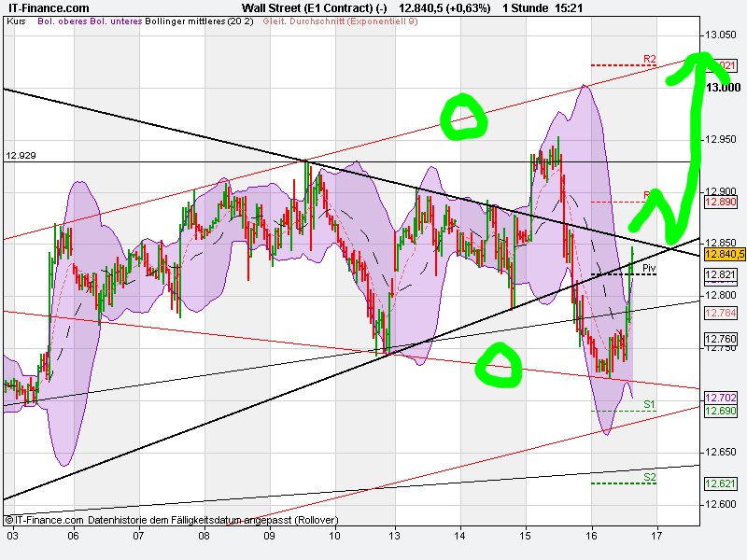The height and width of the screenshot is (560, 747).
Task: Click the red resistance price label 12.890
Action: [720, 202]
